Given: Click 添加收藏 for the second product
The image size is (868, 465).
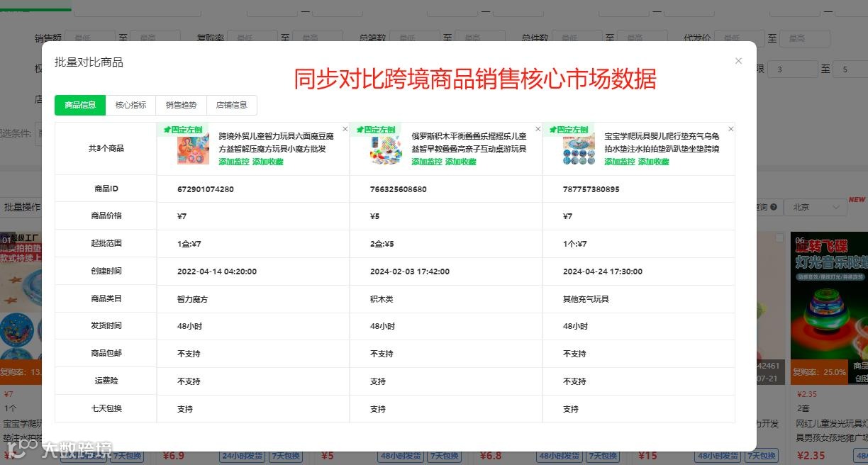Looking at the screenshot, I should click(x=461, y=162).
